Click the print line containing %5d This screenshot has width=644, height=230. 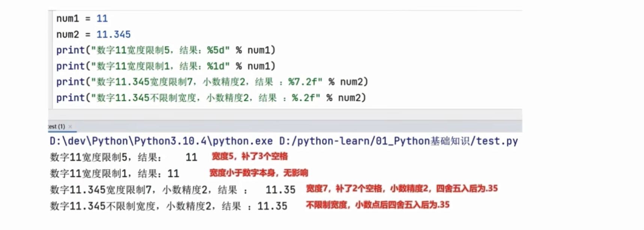click(x=166, y=50)
